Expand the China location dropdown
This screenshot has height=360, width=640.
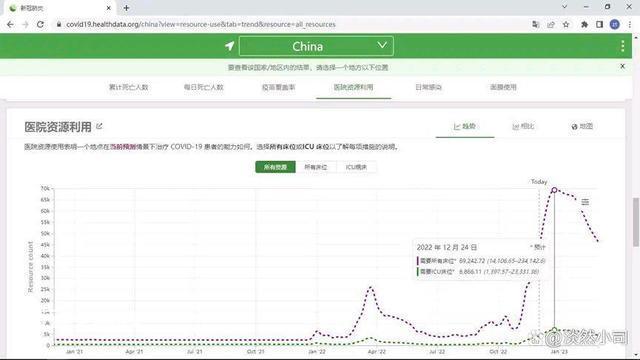click(x=316, y=46)
